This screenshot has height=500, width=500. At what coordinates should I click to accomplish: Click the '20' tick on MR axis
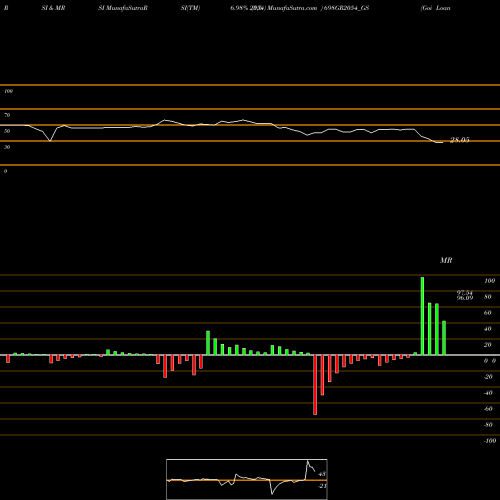coord(488,345)
